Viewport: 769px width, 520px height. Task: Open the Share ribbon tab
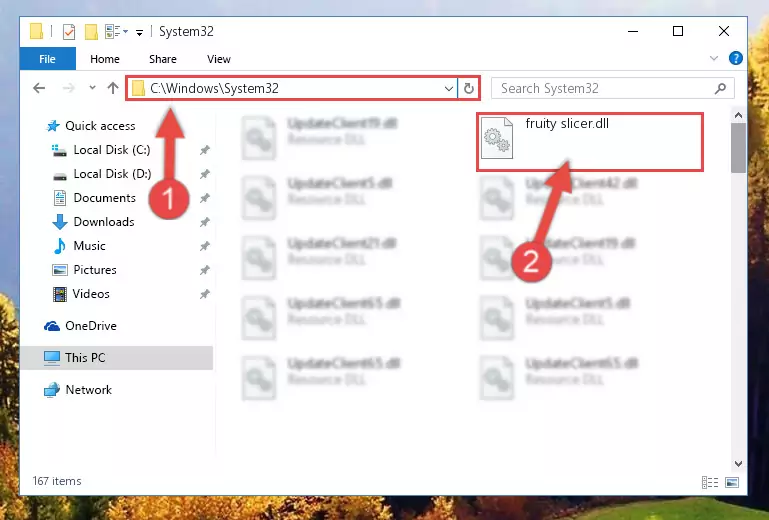(x=163, y=59)
